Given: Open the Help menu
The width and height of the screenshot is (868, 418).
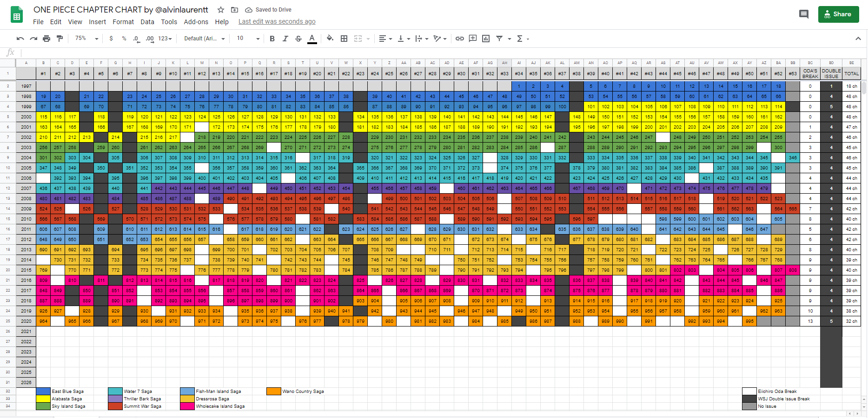Looking at the screenshot, I should pyautogui.click(x=222, y=22).
